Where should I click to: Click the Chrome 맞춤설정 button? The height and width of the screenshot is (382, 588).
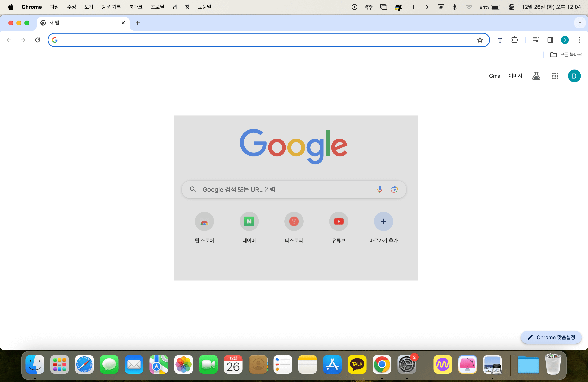click(x=551, y=337)
